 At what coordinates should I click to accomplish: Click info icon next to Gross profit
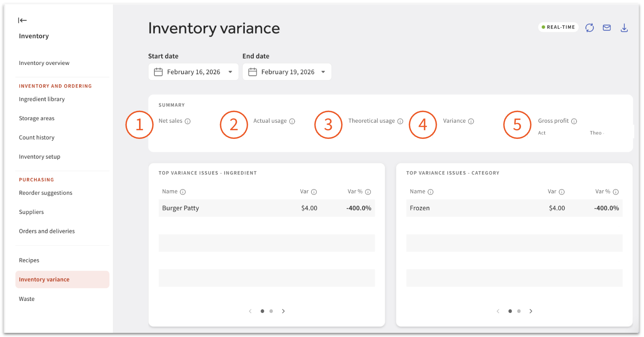[574, 121]
